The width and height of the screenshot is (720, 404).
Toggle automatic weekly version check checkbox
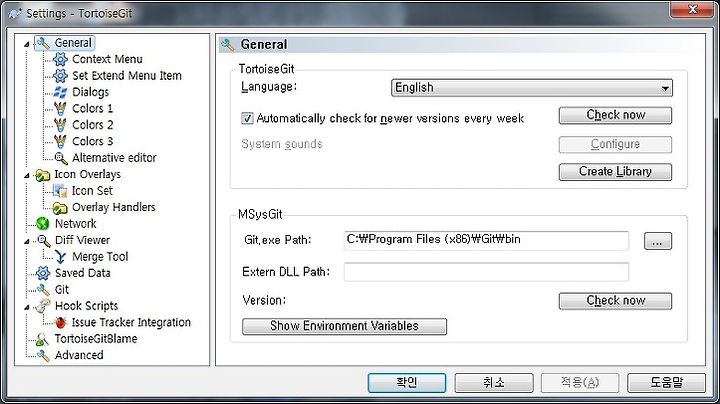click(247, 118)
